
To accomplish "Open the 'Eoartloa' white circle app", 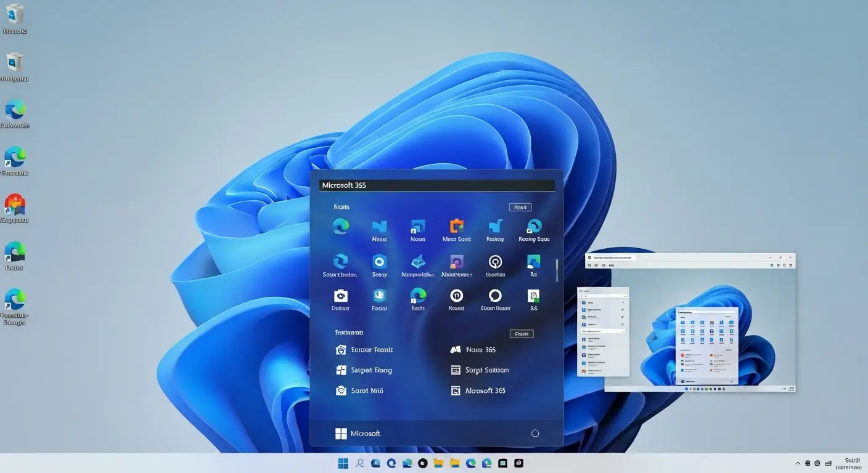I will coord(495,262).
